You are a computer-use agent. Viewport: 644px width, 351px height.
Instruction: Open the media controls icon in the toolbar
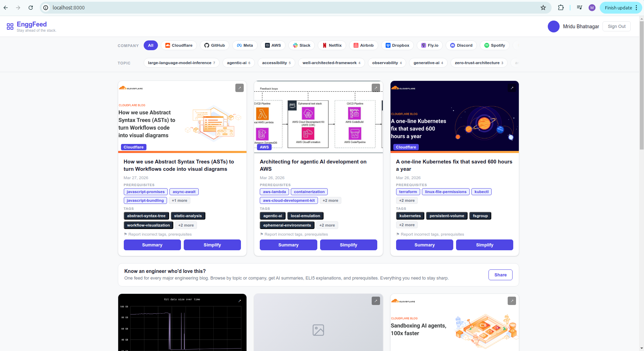click(x=579, y=8)
